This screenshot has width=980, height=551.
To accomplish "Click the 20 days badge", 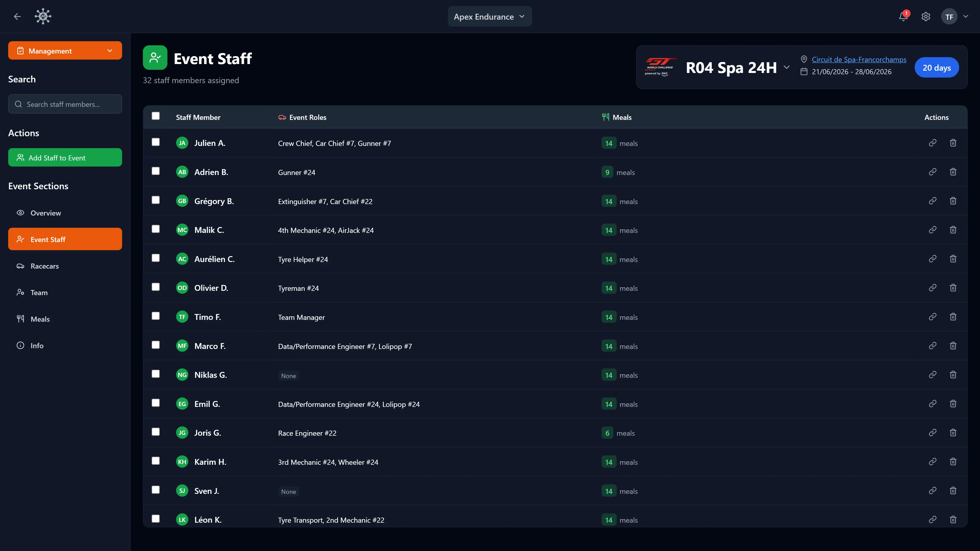I will (937, 68).
